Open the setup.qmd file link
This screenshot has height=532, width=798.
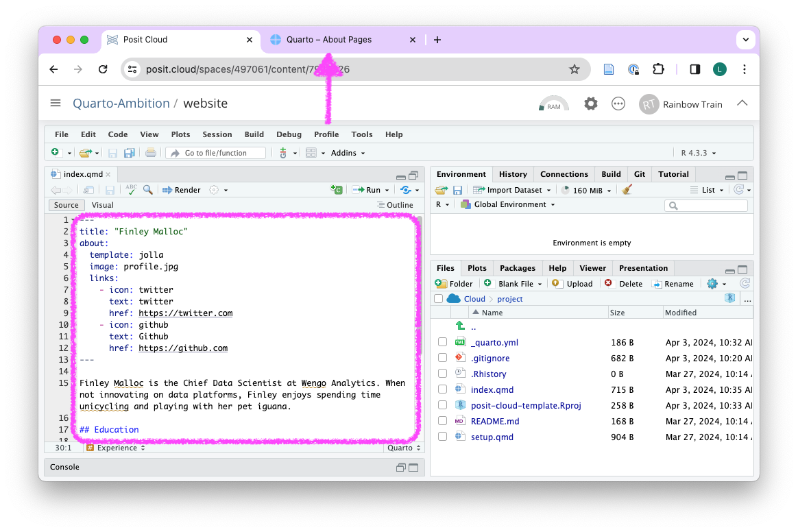[x=492, y=437]
